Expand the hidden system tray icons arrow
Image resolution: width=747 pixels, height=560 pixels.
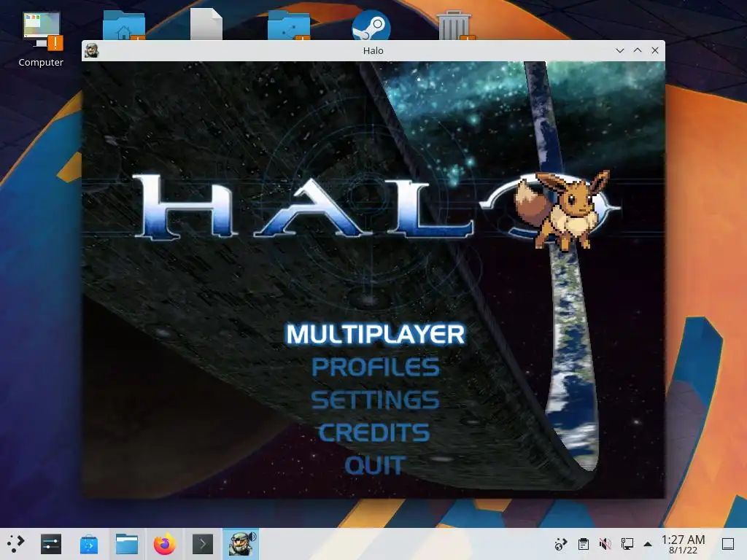648,544
